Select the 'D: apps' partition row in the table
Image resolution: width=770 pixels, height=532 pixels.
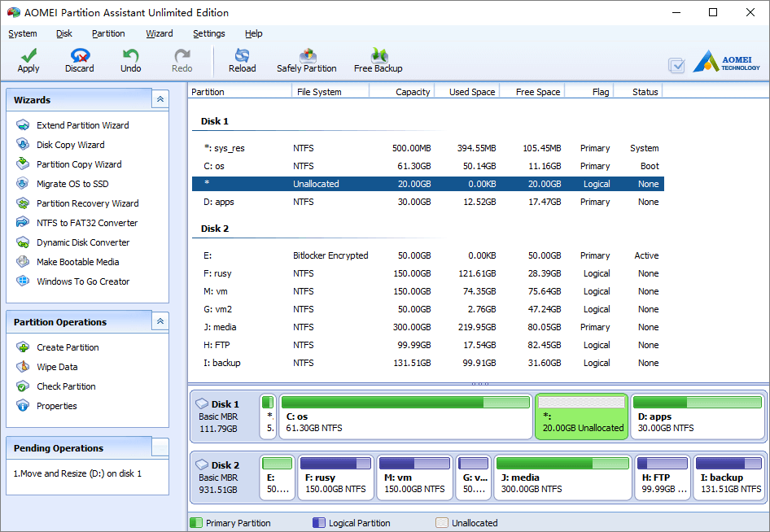tap(427, 202)
